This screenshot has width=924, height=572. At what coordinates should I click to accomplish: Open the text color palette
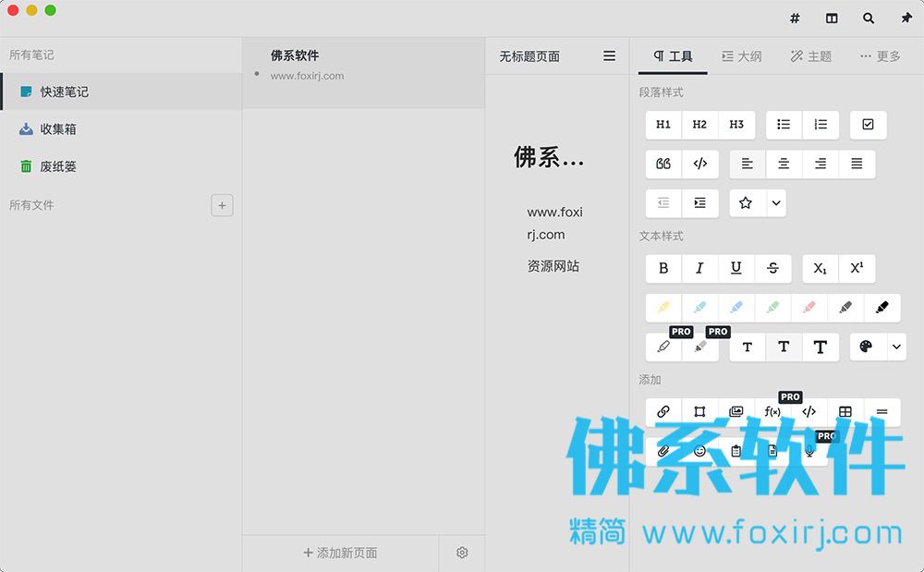point(867,347)
